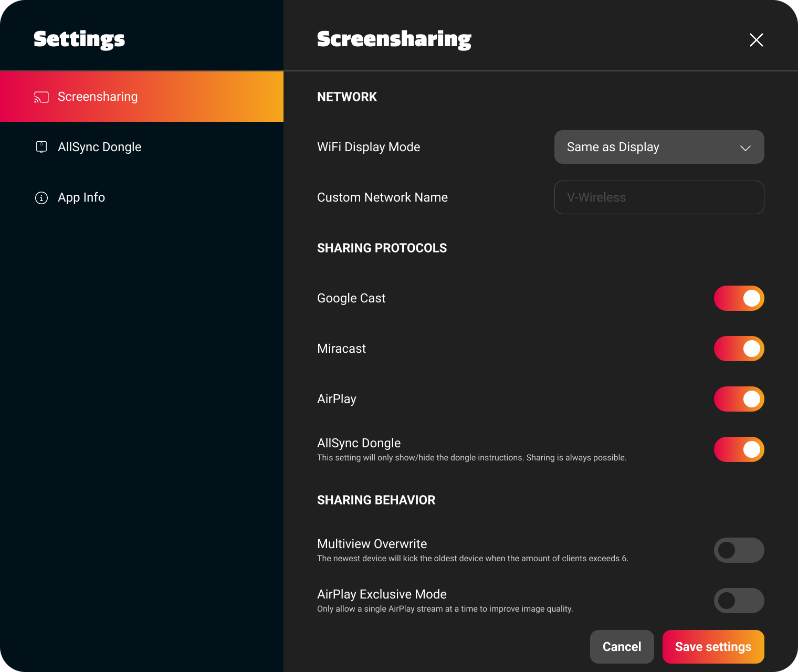Cancel the Screensharing changes

coord(622,647)
